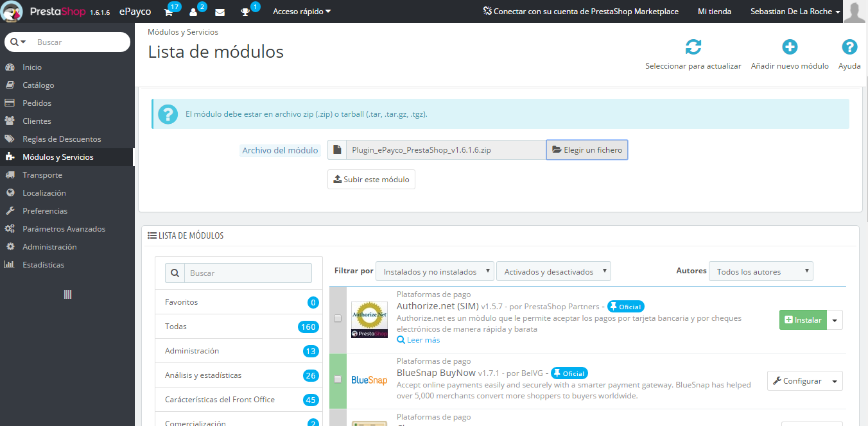This screenshot has width=868, height=426.
Task: Expand the arrow next to Configurar button
Action: point(835,381)
